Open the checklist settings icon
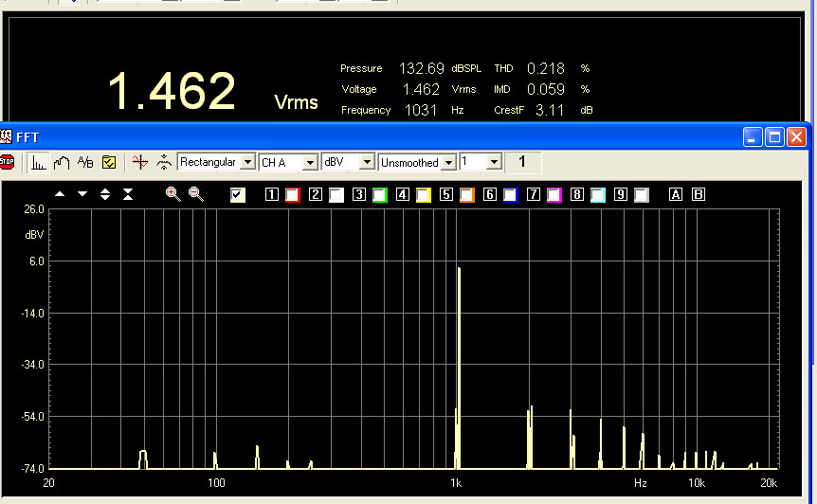The image size is (817, 504). pyautogui.click(x=109, y=162)
